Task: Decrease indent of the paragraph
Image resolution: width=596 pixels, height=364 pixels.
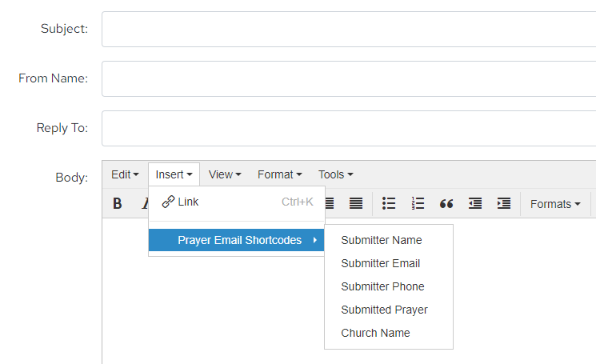Action: pyautogui.click(x=475, y=203)
